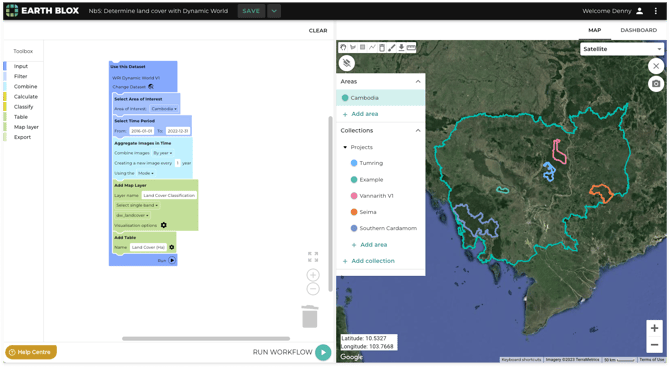Switch to the MAP tab
This screenshot has height=367, width=670.
pyautogui.click(x=594, y=30)
